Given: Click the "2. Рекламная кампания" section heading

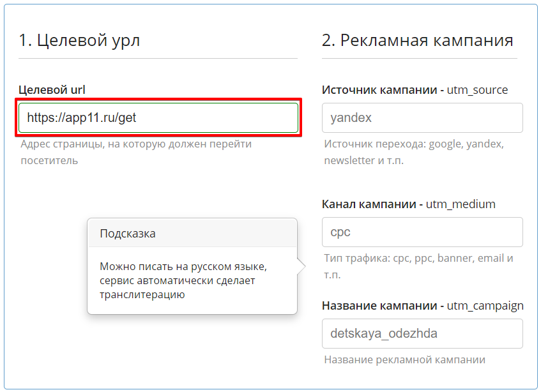Looking at the screenshot, I should (x=417, y=40).
